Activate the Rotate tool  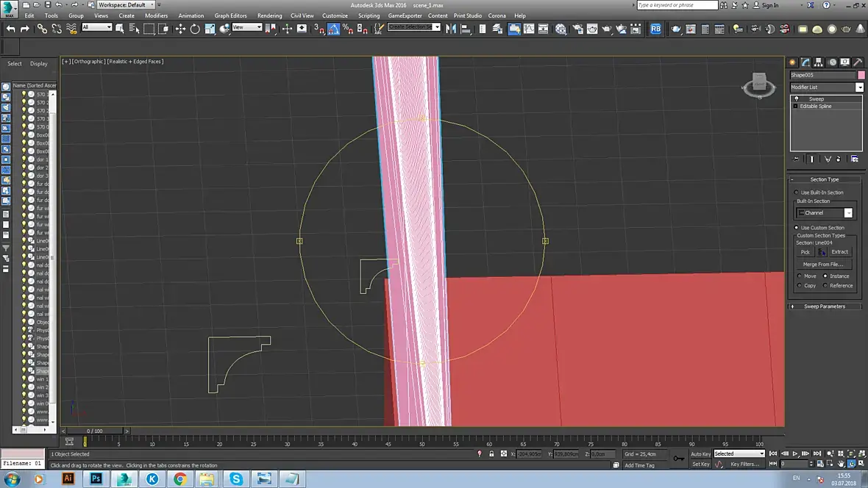[x=195, y=29]
